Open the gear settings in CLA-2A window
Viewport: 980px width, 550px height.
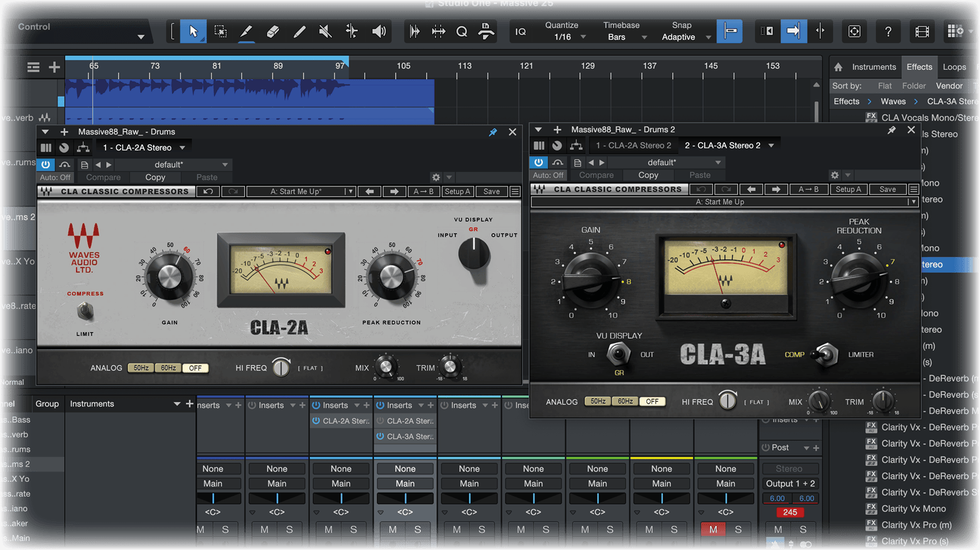tap(436, 178)
